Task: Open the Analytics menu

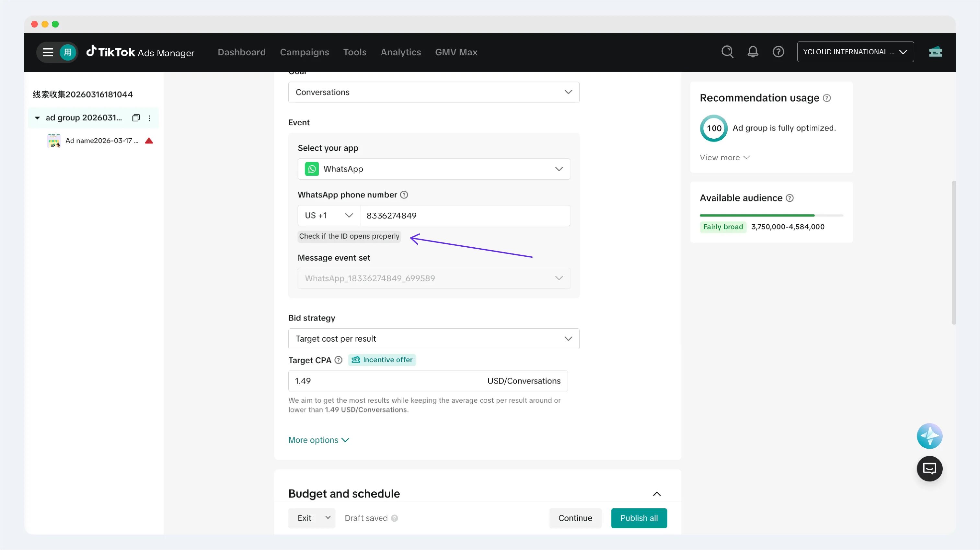Action: click(401, 52)
